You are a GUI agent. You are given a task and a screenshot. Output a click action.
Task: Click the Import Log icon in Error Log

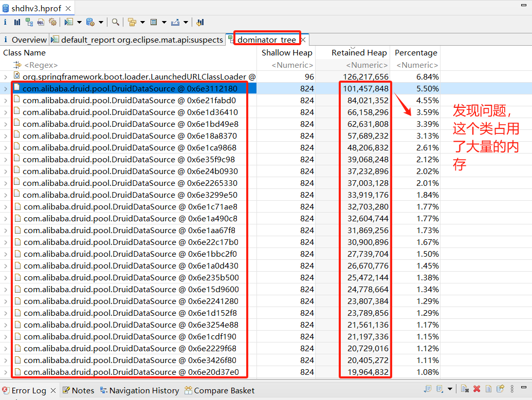(439, 389)
